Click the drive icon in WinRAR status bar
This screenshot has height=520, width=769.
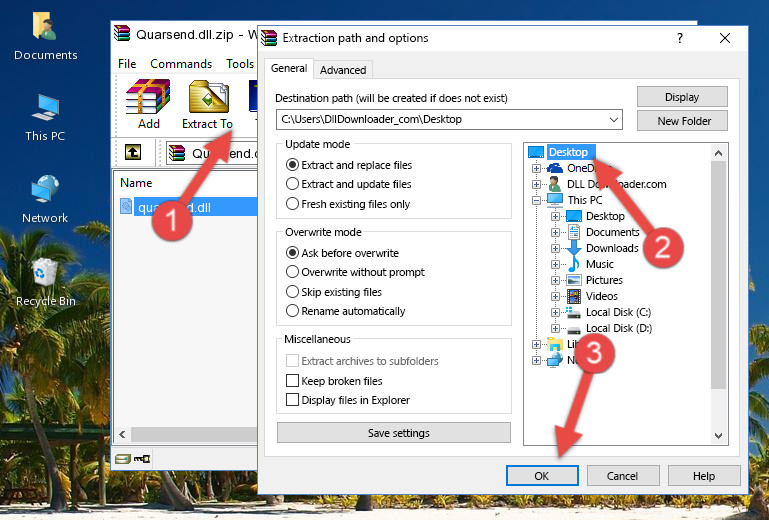coord(123,459)
